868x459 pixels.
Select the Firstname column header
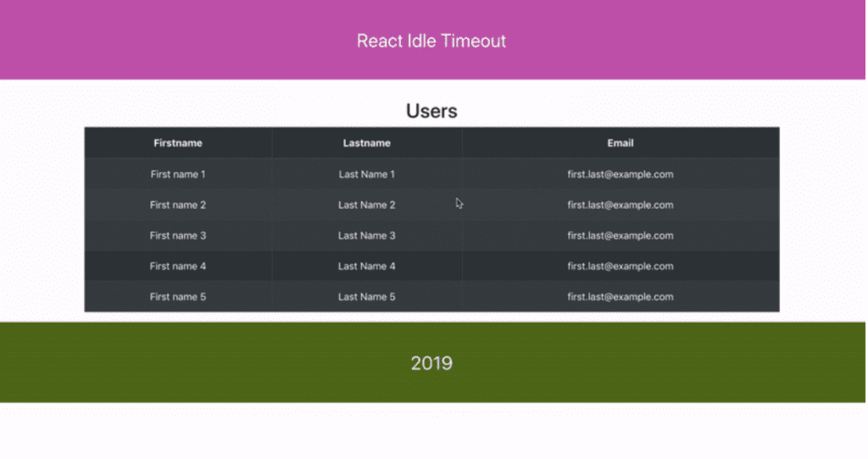(x=178, y=143)
